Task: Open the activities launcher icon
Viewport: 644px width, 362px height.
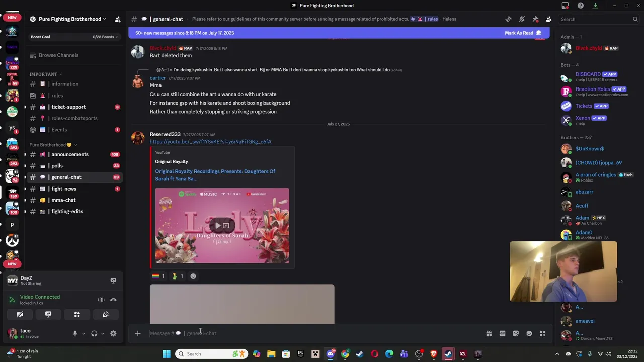Action: [x=77, y=314]
